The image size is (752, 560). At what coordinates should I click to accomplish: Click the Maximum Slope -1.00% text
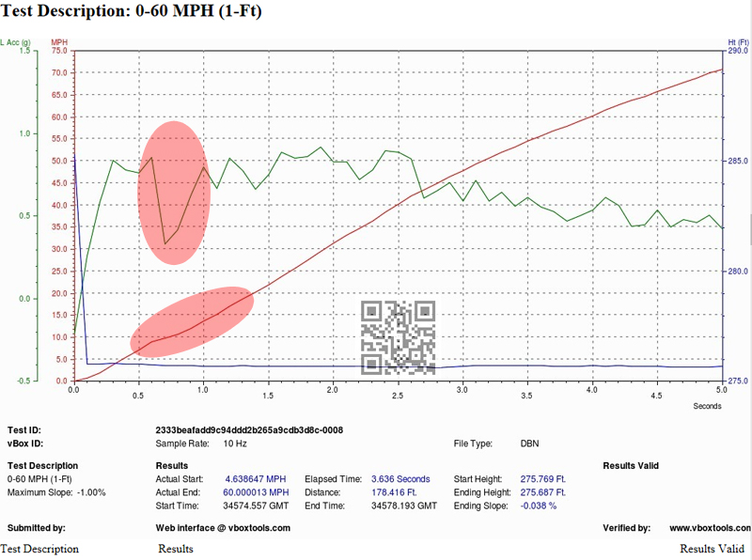click(x=56, y=492)
